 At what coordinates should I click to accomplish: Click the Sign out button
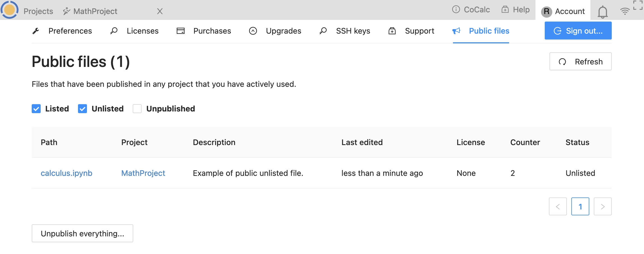click(x=578, y=31)
